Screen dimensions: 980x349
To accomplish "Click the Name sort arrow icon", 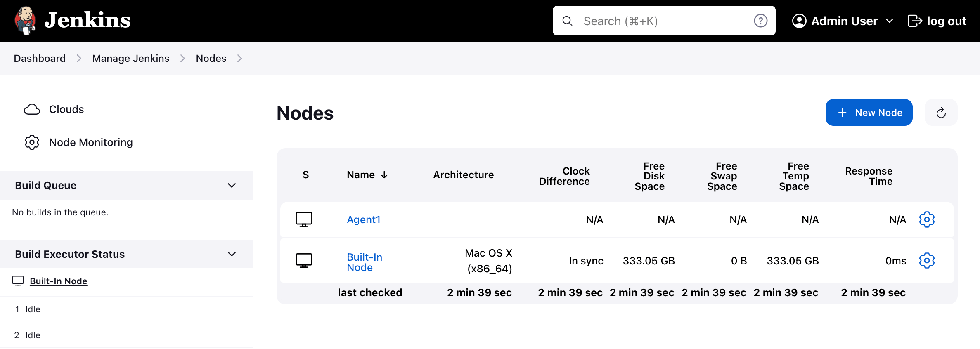I will [x=384, y=175].
